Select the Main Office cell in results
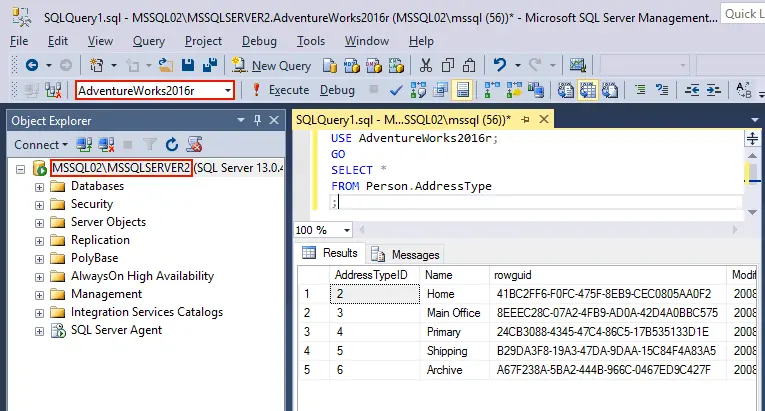The width and height of the screenshot is (765, 411). pyautogui.click(x=454, y=313)
